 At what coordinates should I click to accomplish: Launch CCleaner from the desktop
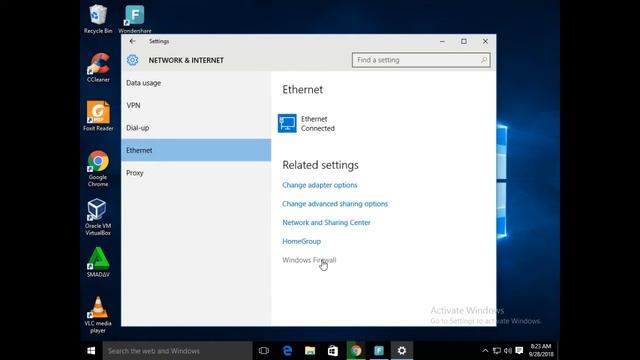98,68
